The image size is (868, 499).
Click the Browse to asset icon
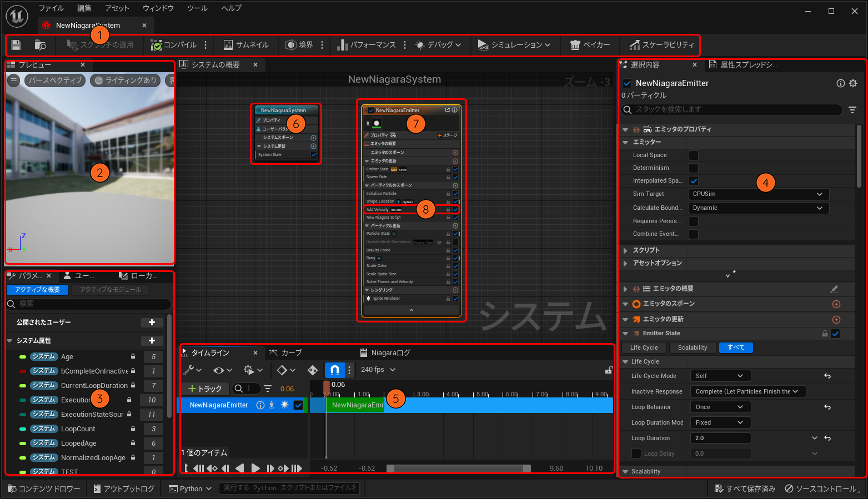(40, 45)
